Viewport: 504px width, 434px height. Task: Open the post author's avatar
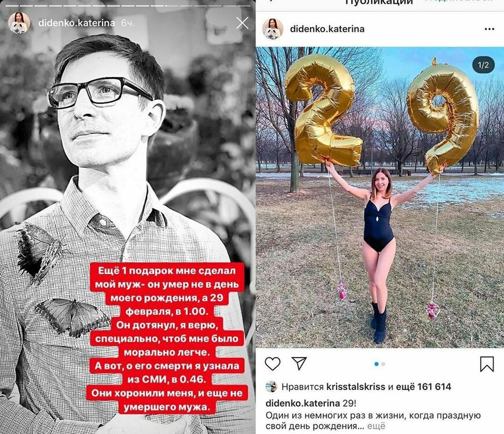click(x=273, y=29)
